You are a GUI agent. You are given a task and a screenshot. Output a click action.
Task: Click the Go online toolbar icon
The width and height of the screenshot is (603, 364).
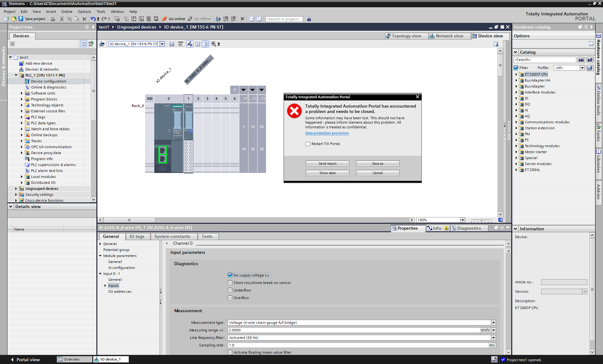[x=165, y=19]
